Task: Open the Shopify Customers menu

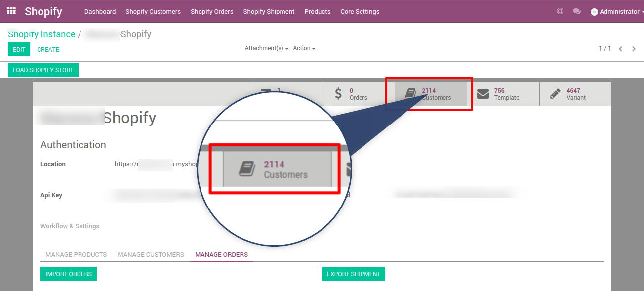Action: (153, 11)
